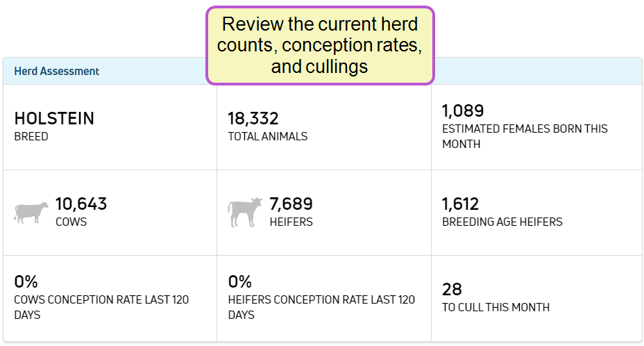Click the 28 to cull number
This screenshot has height=346, width=644.
tap(452, 290)
